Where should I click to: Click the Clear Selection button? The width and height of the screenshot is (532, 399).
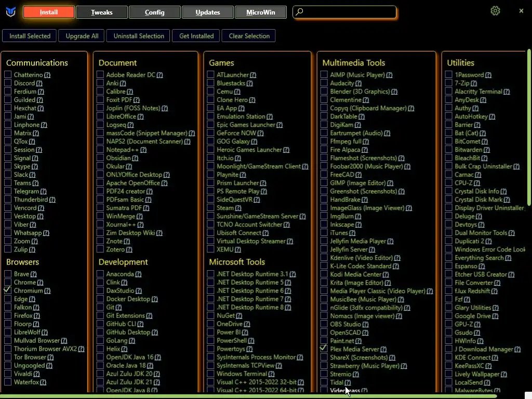point(249,36)
